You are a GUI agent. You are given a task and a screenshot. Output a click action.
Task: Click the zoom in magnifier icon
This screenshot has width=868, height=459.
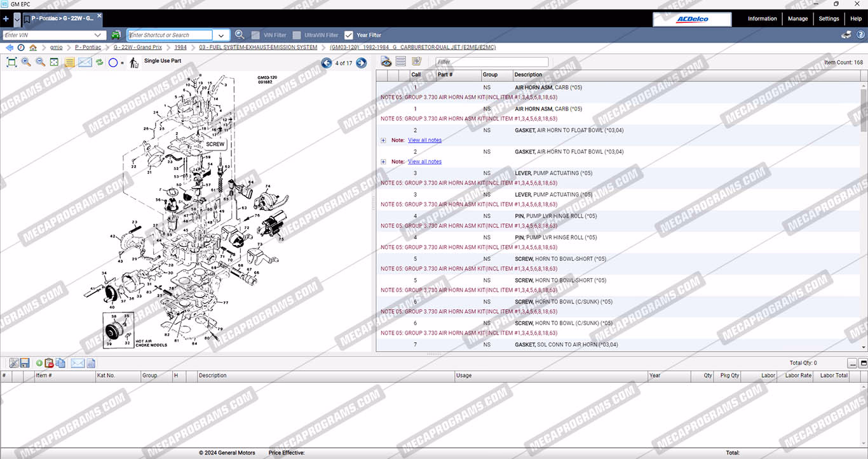point(26,62)
